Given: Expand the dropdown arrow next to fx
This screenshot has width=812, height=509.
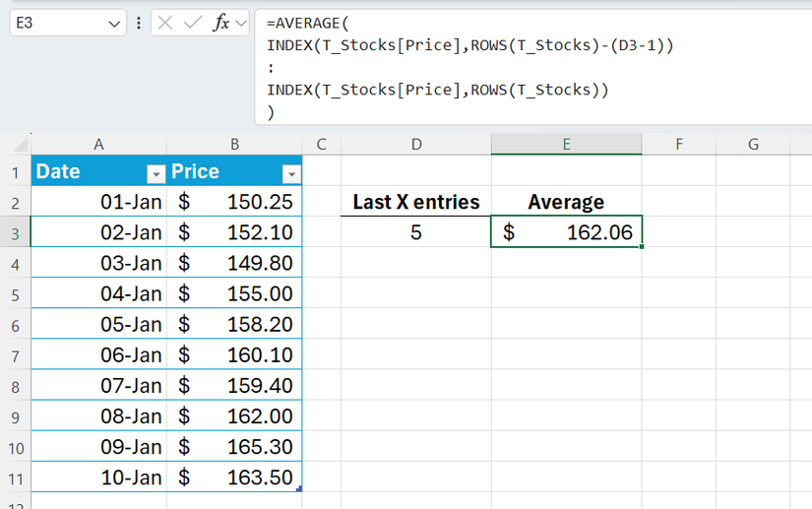Looking at the screenshot, I should tap(241, 23).
